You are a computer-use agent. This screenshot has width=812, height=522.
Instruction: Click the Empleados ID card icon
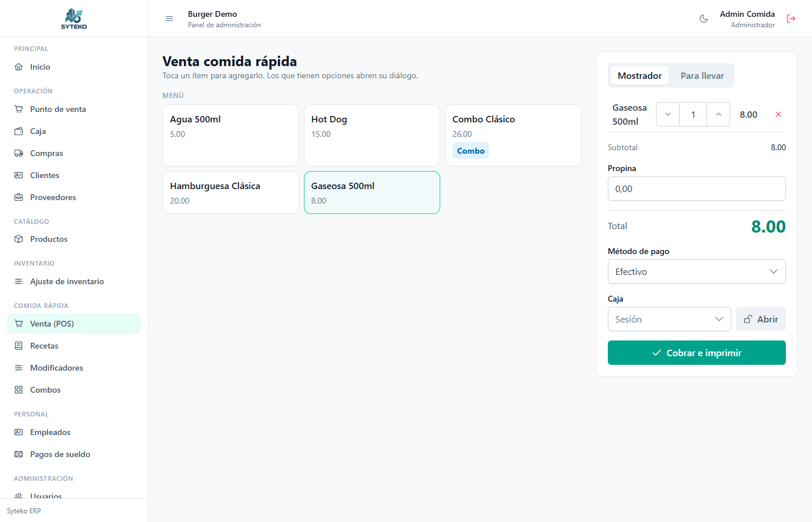click(19, 432)
